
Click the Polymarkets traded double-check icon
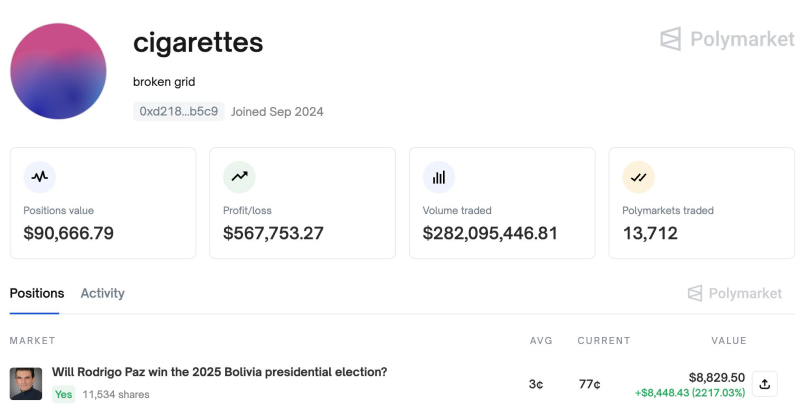tap(638, 177)
